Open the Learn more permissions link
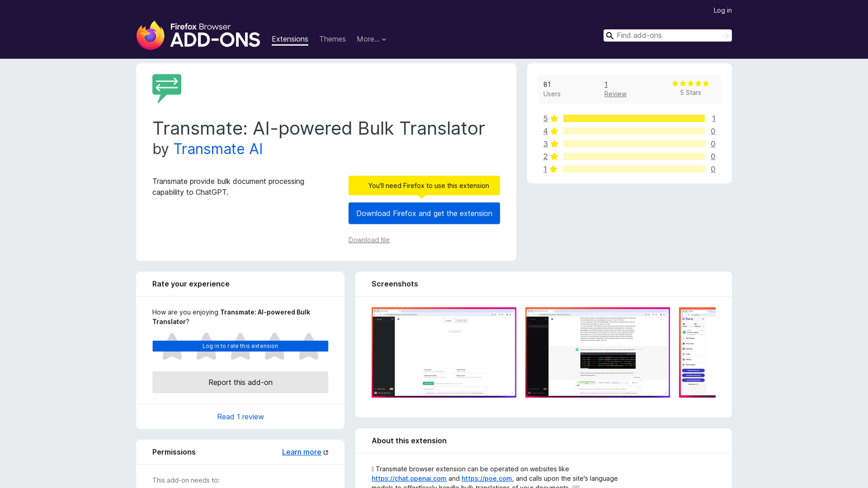 (x=302, y=452)
